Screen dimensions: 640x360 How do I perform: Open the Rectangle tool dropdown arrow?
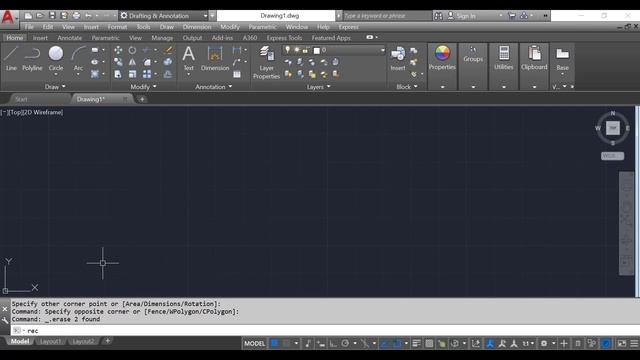[x=103, y=50]
